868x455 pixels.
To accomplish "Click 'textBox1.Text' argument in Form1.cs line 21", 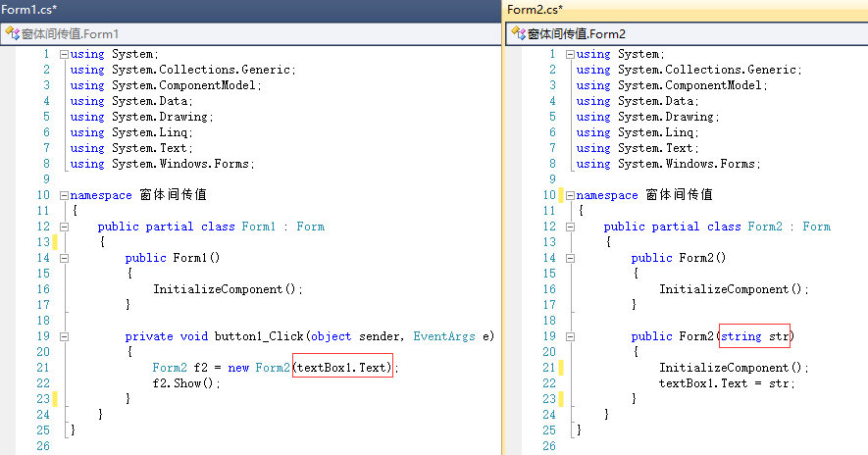I will coord(341,368).
